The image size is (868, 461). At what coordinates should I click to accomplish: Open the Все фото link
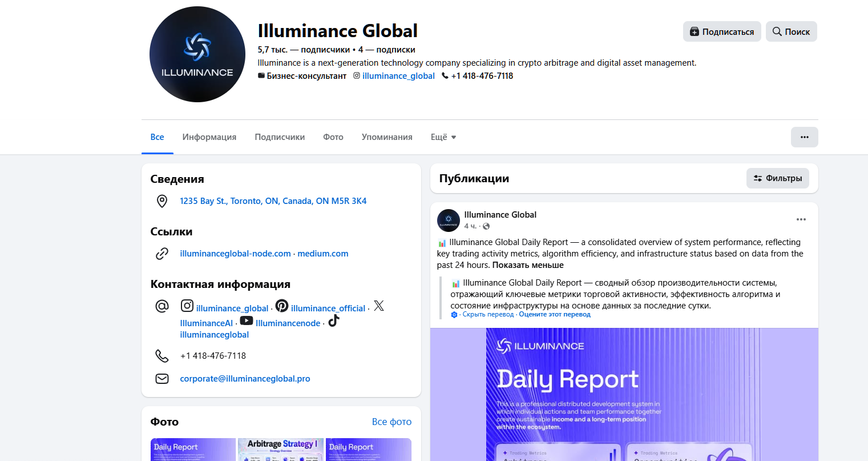tap(391, 422)
